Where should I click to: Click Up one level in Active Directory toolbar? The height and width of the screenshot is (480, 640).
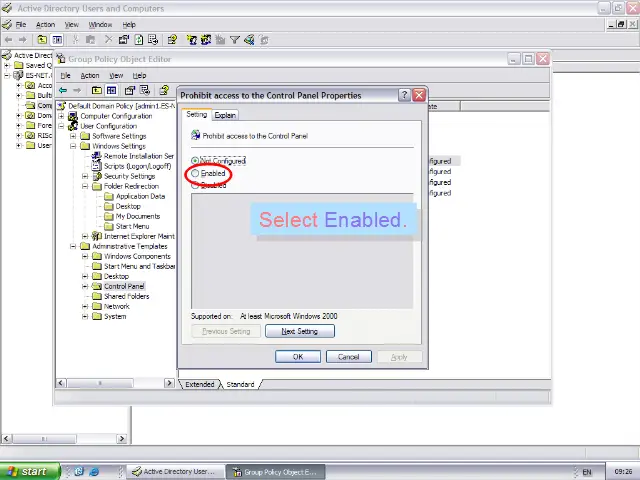[x=42, y=40]
